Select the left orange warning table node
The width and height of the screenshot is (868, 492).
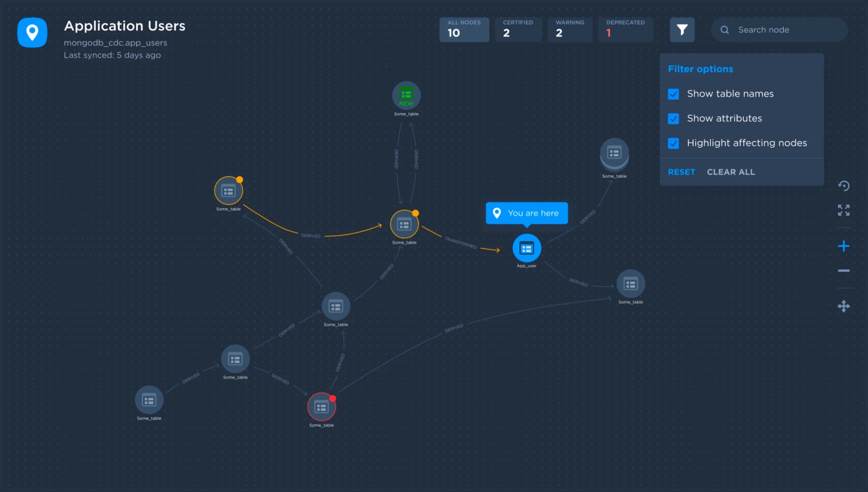click(228, 191)
